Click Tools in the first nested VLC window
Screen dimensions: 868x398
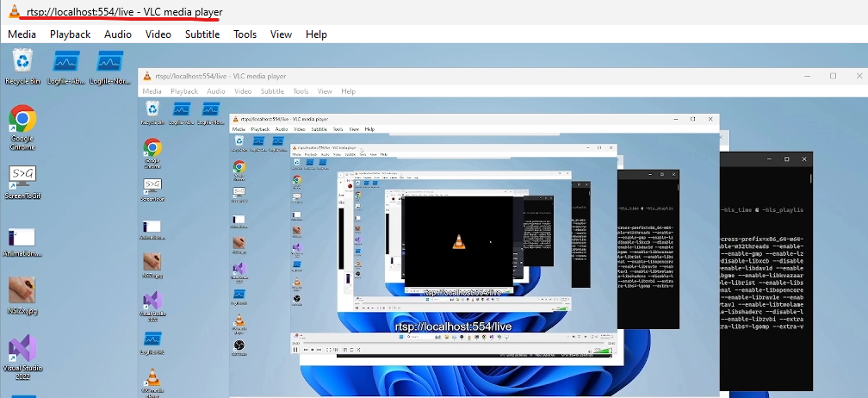click(x=301, y=91)
